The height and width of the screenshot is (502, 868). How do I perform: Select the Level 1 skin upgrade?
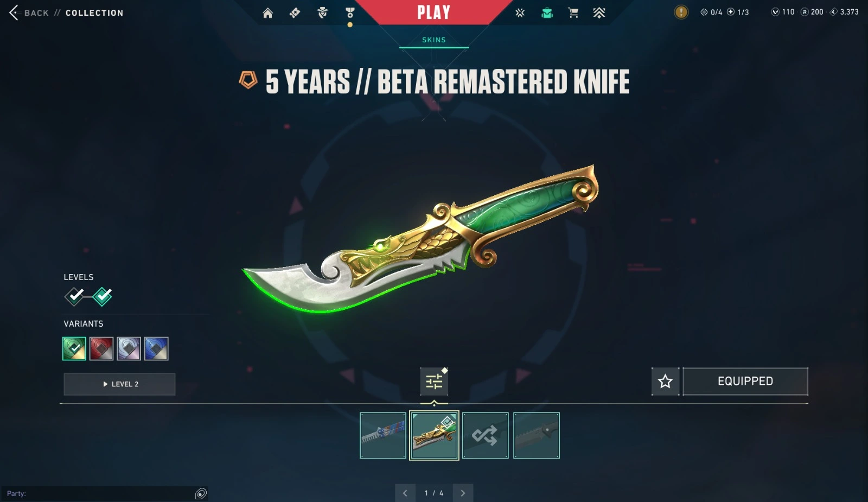[x=74, y=296]
